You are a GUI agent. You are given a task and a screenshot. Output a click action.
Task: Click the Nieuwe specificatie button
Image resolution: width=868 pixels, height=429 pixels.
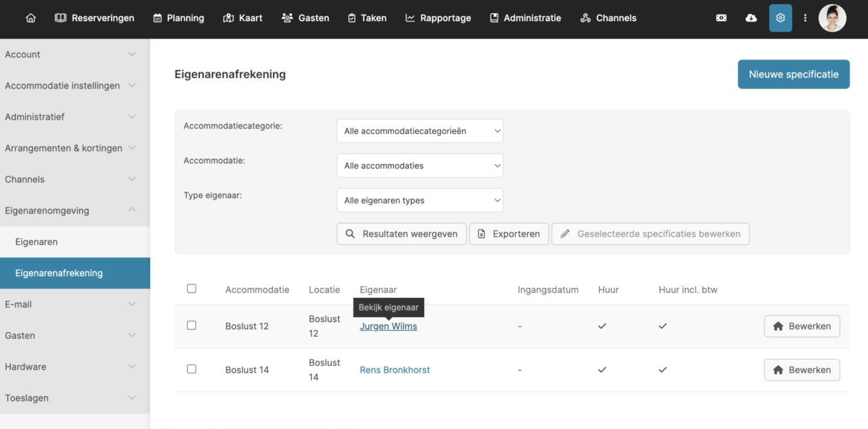click(793, 75)
